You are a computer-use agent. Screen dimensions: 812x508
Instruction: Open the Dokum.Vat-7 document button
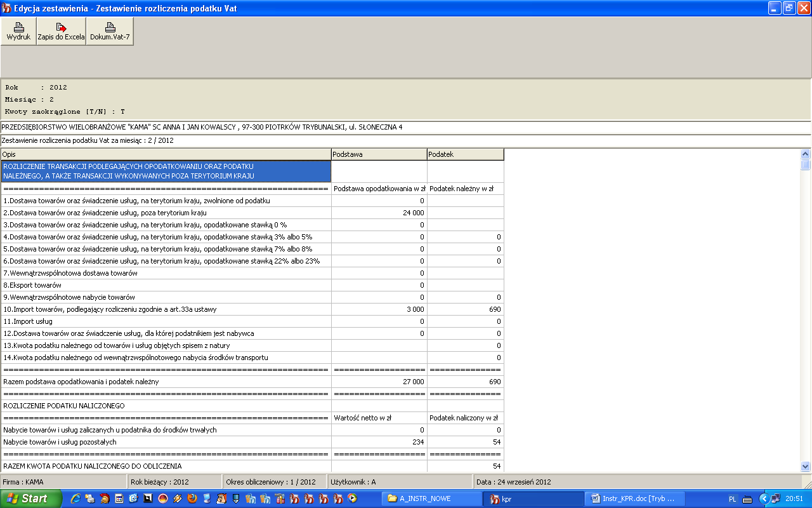coord(110,31)
